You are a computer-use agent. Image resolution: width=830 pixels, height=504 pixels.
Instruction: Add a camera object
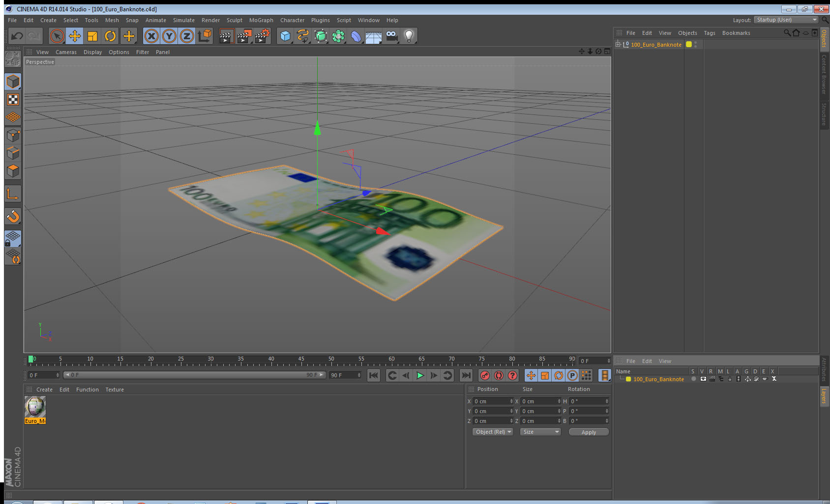391,36
